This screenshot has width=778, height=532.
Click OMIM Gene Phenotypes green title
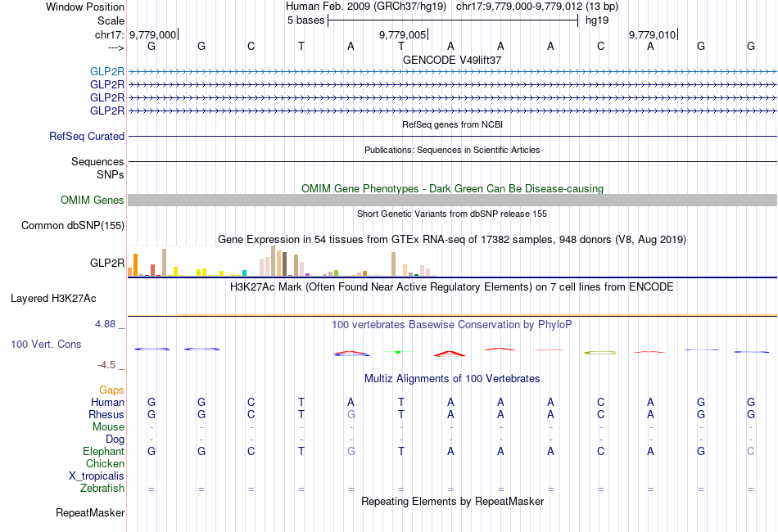(452, 189)
